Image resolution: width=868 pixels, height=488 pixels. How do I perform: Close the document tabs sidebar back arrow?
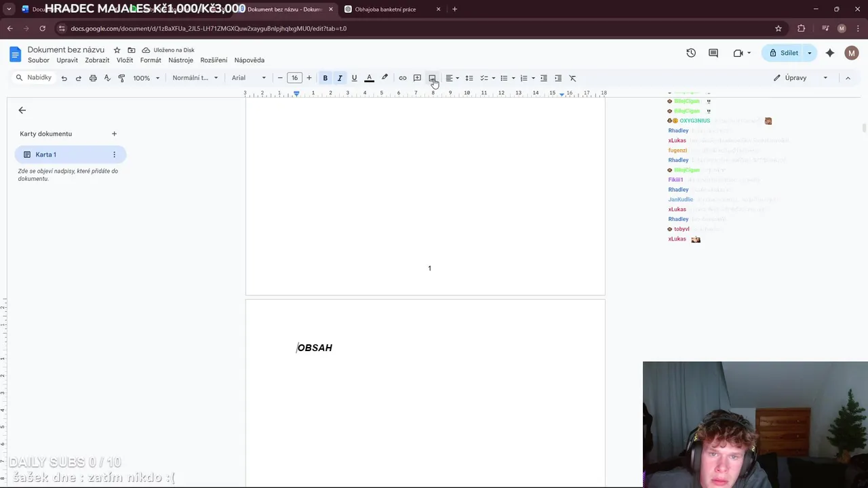22,110
